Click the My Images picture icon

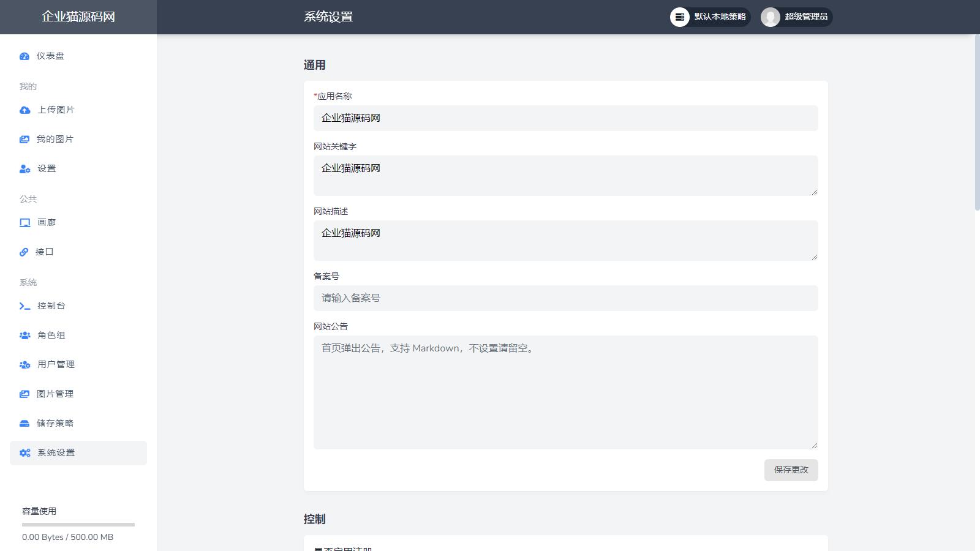[x=24, y=140]
